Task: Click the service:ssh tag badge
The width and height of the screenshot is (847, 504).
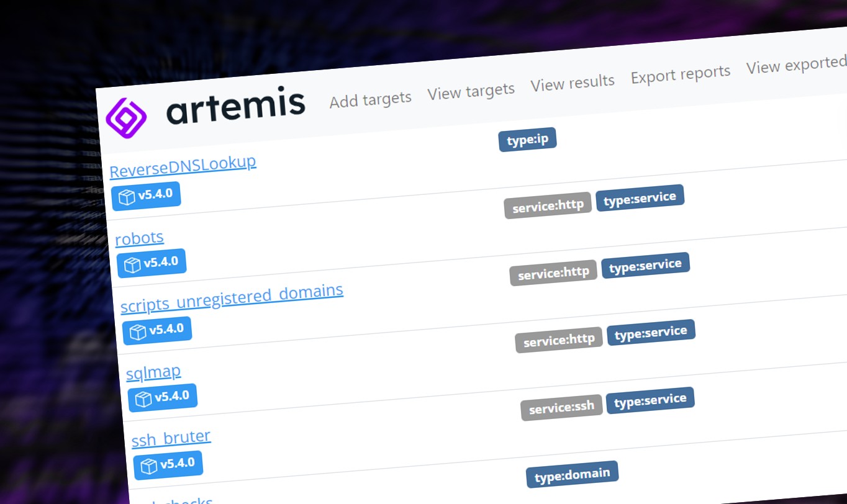Action: (x=561, y=407)
